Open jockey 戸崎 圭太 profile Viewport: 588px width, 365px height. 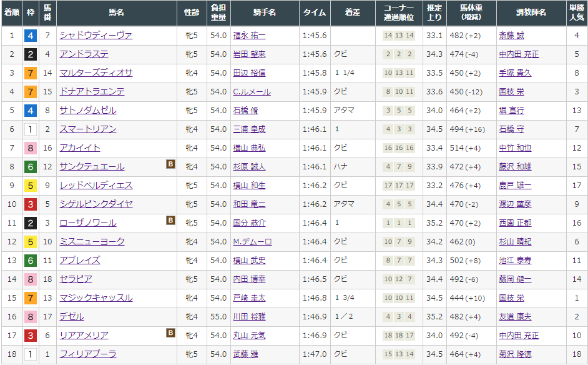pyautogui.click(x=249, y=298)
